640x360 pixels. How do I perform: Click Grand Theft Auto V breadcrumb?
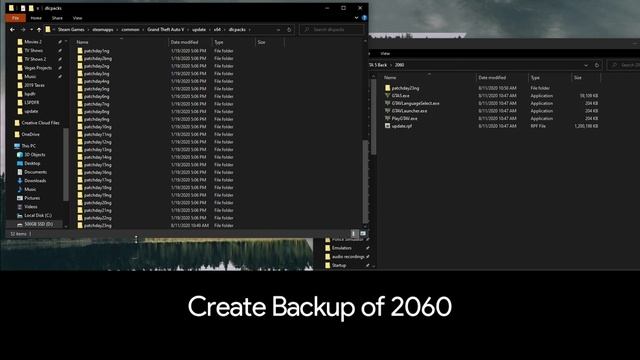165,29
